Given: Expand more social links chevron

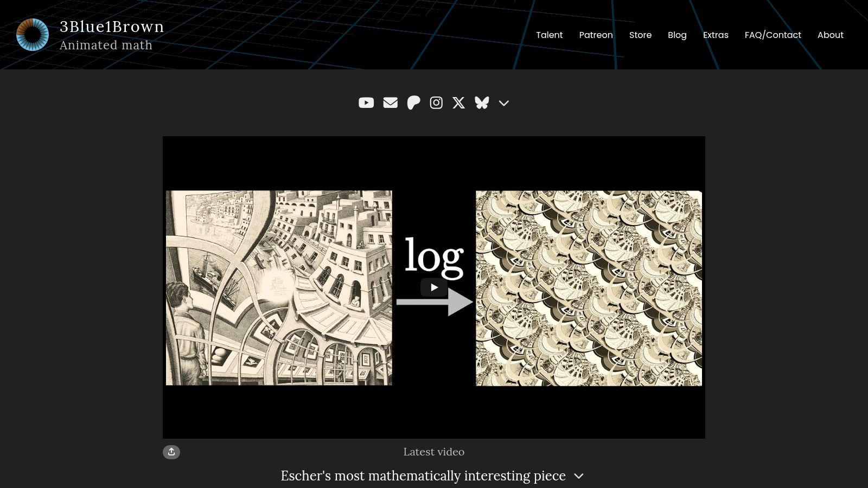Looking at the screenshot, I should (504, 103).
